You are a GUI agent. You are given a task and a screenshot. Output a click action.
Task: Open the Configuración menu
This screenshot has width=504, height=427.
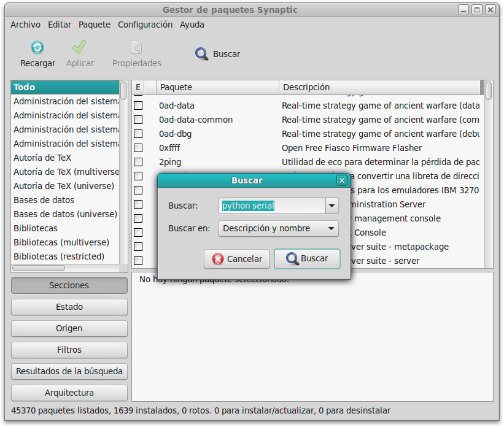pos(145,25)
